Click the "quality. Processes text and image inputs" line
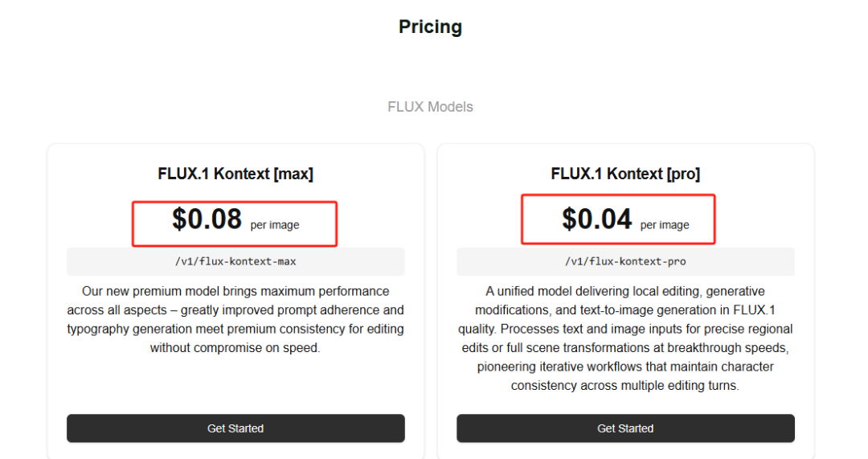Screen dimensions: 868x459 click(625, 329)
